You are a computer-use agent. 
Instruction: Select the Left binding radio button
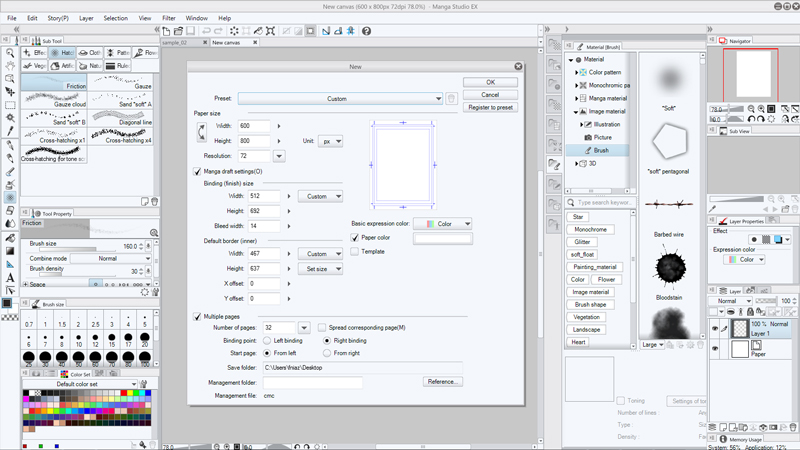point(267,341)
